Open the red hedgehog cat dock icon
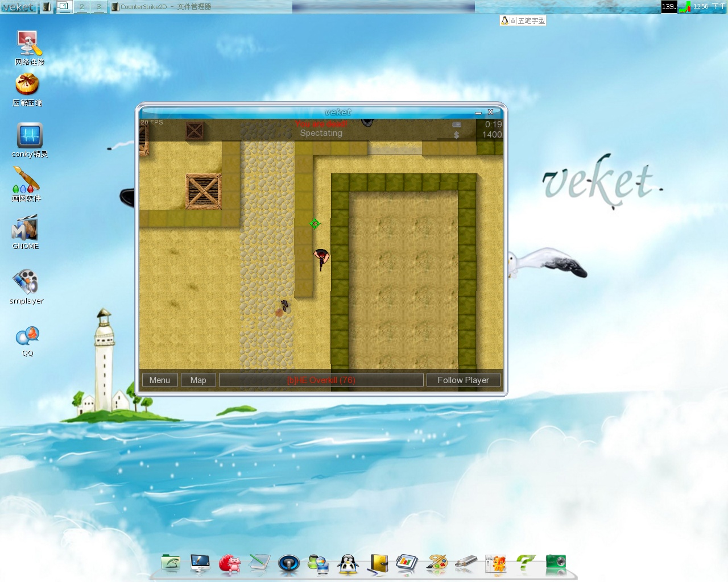 coord(230,563)
